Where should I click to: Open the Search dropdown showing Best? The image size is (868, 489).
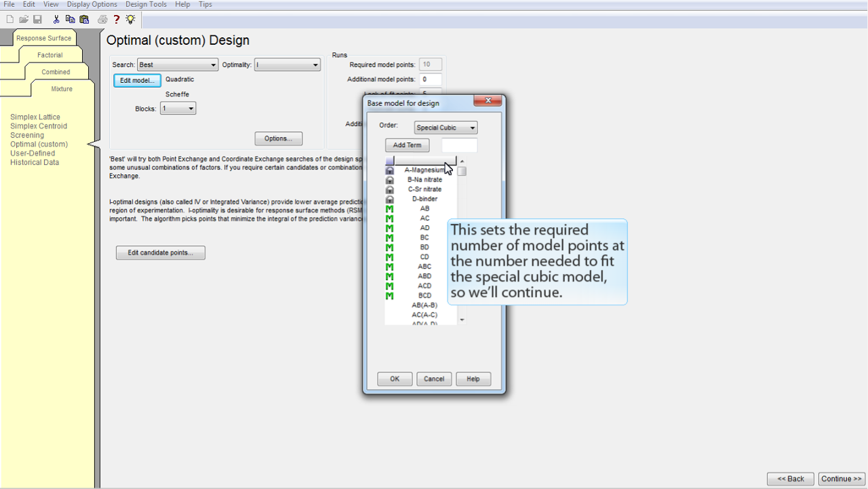178,65
